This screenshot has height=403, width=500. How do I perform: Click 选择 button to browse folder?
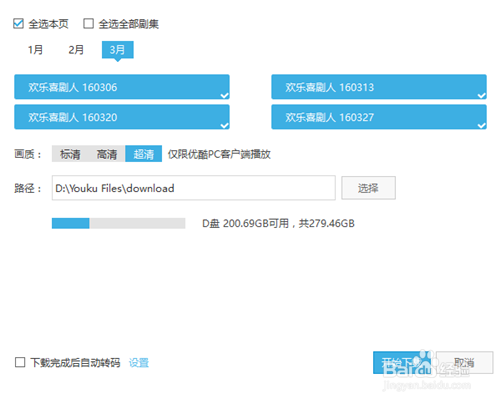pos(368,188)
